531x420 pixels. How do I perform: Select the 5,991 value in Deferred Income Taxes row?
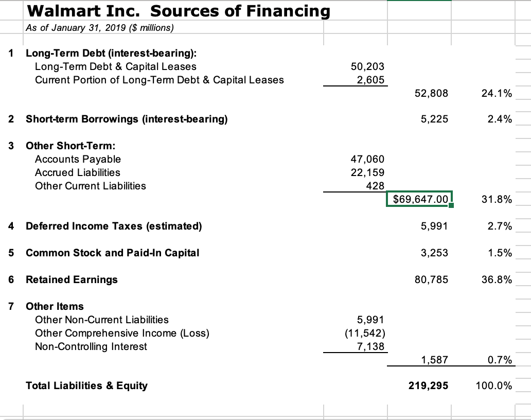[434, 226]
